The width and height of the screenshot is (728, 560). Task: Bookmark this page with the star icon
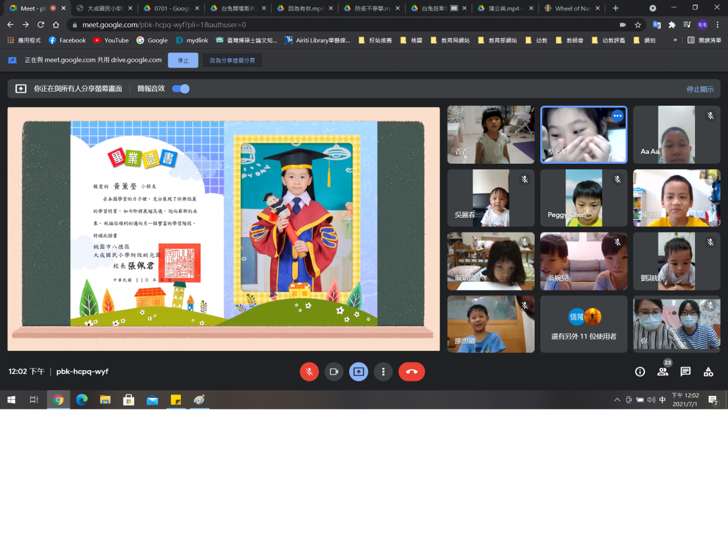(638, 25)
